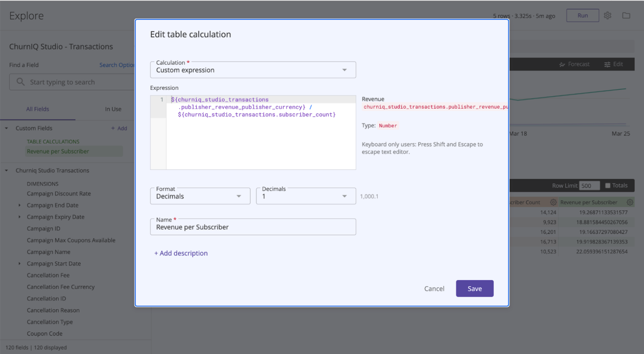The image size is (644, 354).
Task: Select the Cancellation Fee dimension
Action: click(48, 275)
